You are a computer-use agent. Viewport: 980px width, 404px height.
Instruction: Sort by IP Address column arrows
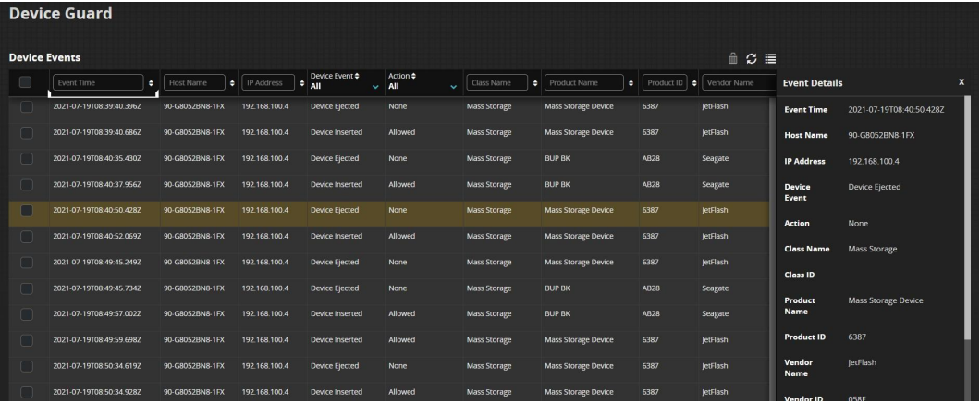[x=302, y=83]
